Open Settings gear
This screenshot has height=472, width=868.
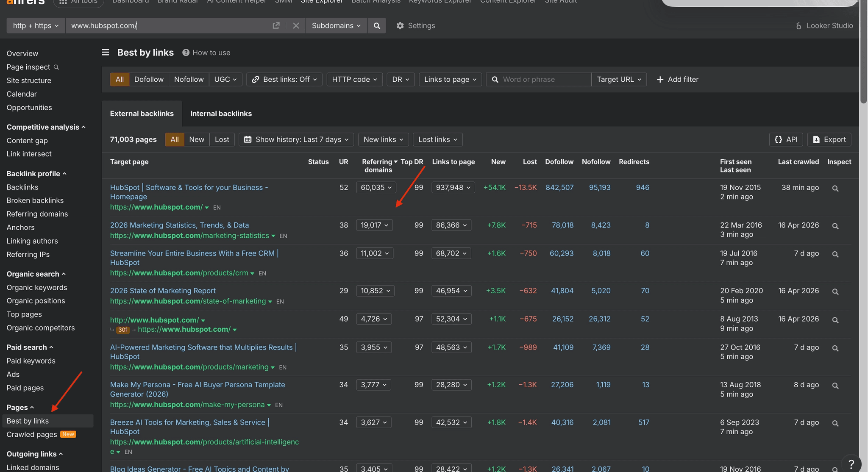(415, 25)
